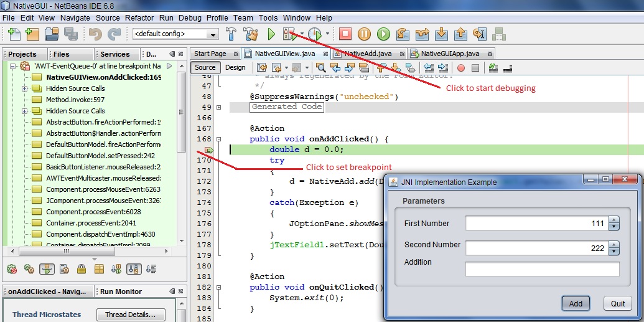Finish debugger session red stop icon

point(345,34)
